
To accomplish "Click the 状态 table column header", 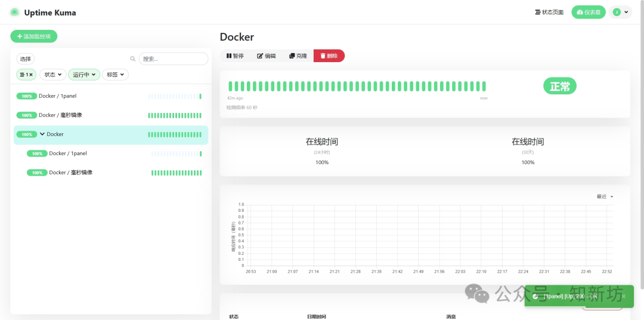I will [234, 316].
